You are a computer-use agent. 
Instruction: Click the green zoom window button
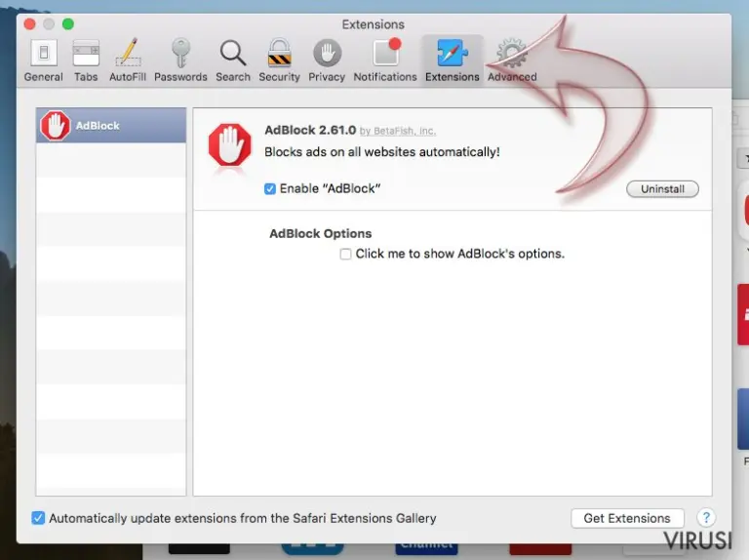pyautogui.click(x=68, y=23)
